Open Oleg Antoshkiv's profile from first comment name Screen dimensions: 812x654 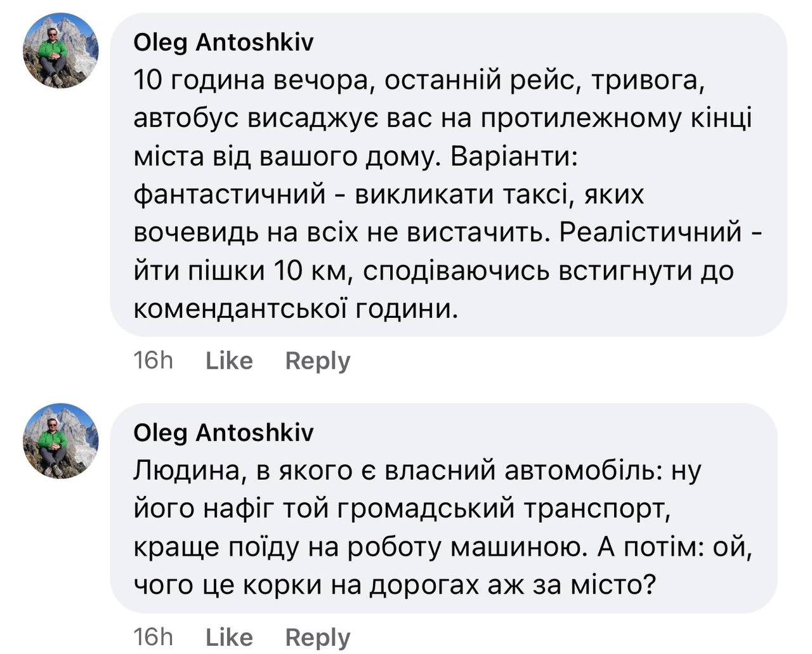pyautogui.click(x=223, y=43)
